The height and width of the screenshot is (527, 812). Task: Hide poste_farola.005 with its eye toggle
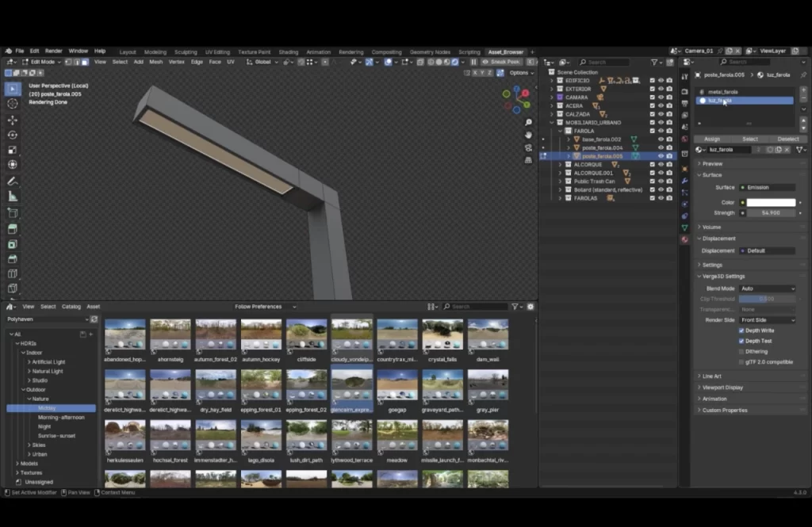(x=661, y=155)
